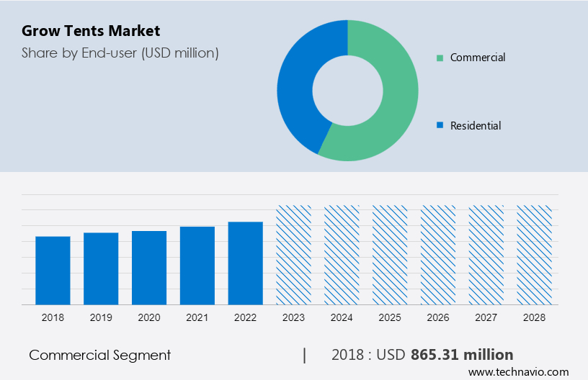Select the Commercial Segment caption text
The width and height of the screenshot is (588, 380).
coord(100,355)
